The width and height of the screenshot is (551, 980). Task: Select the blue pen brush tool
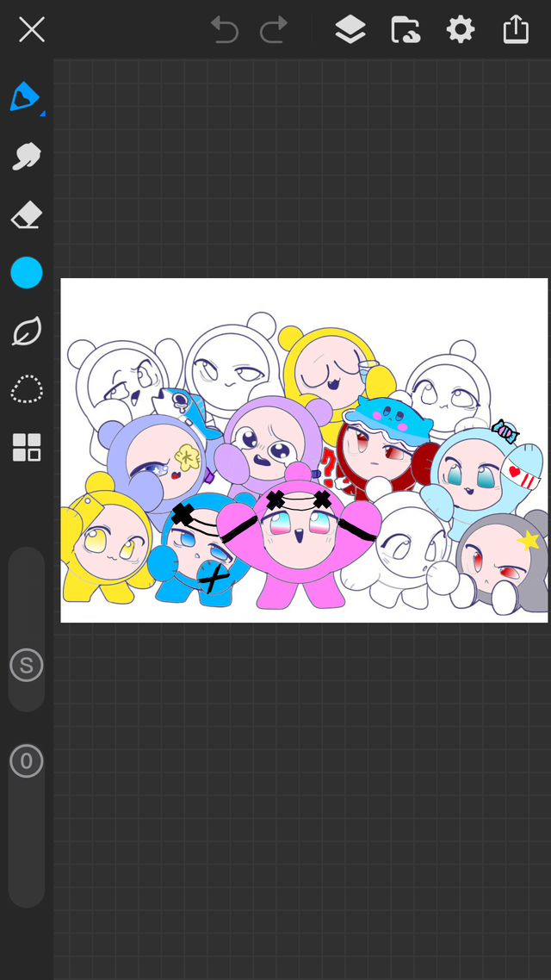point(25,96)
